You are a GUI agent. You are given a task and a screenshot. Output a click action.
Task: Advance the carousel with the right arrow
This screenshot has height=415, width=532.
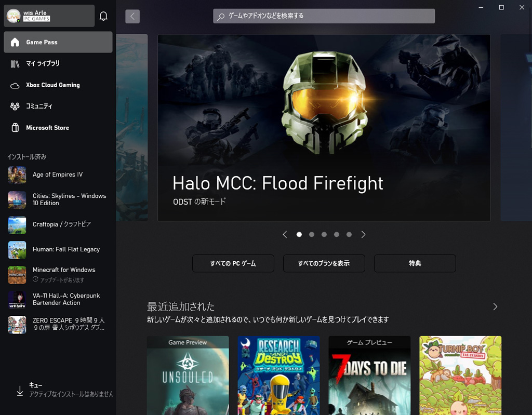[x=363, y=234]
